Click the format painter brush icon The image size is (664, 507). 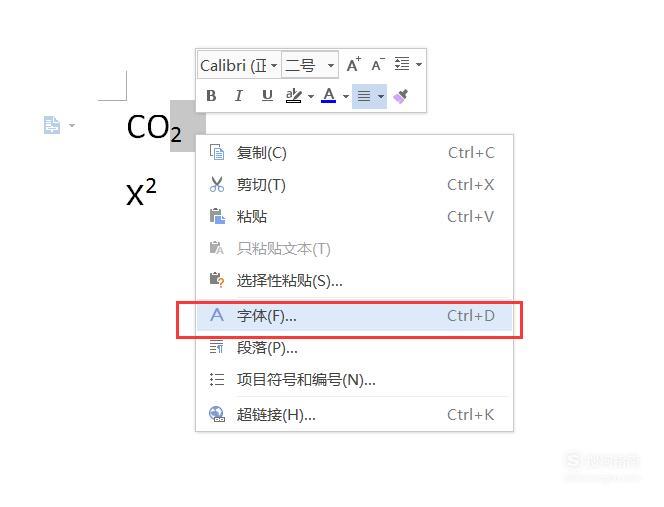pyautogui.click(x=400, y=96)
